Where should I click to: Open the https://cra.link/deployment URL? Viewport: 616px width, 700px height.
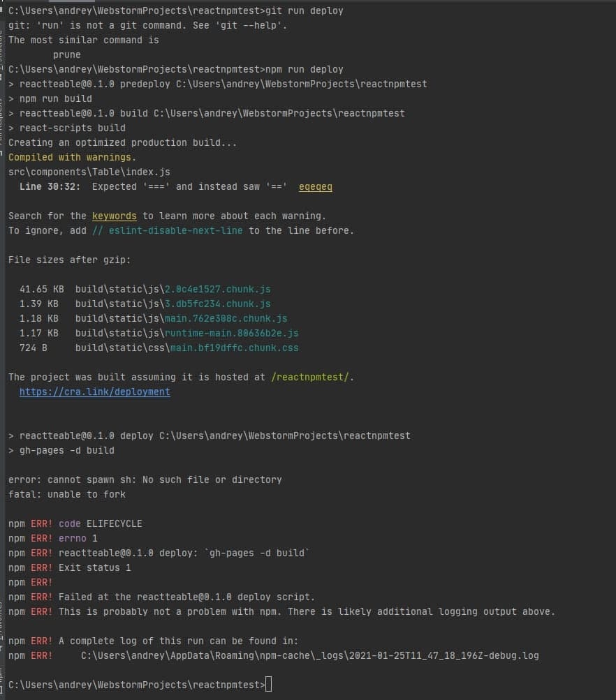coord(95,392)
